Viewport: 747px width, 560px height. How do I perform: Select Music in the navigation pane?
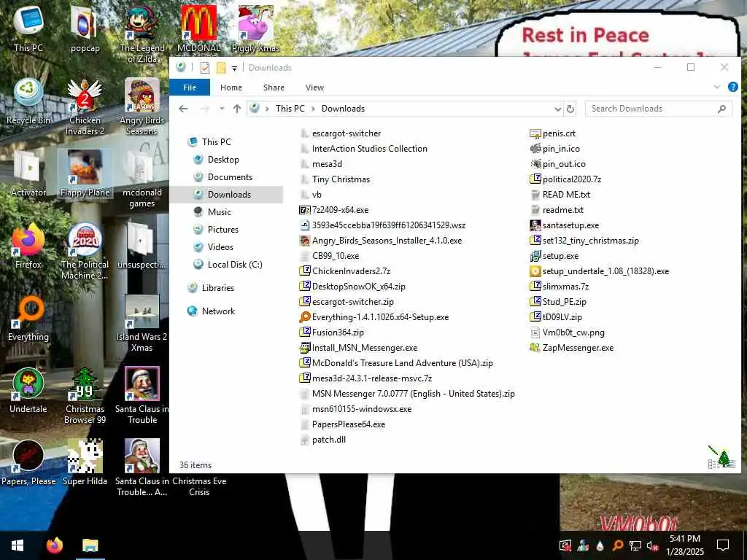[x=219, y=212]
